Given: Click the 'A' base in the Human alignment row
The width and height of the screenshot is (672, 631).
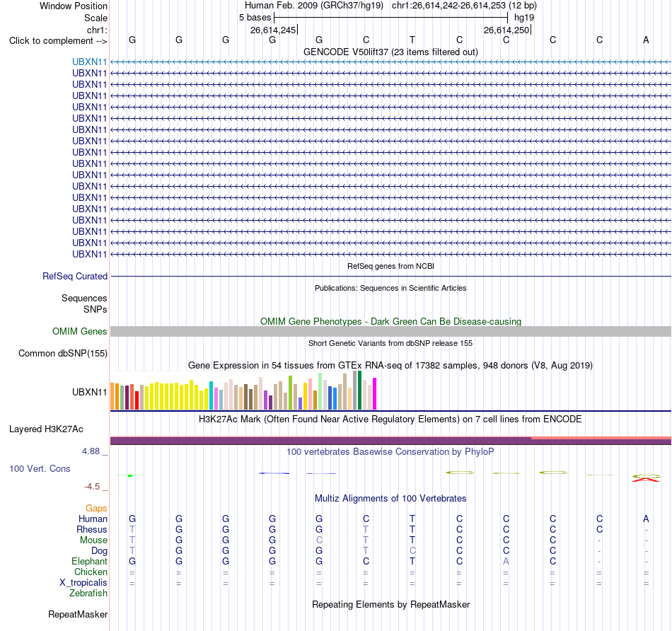Looking at the screenshot, I should tap(646, 519).
